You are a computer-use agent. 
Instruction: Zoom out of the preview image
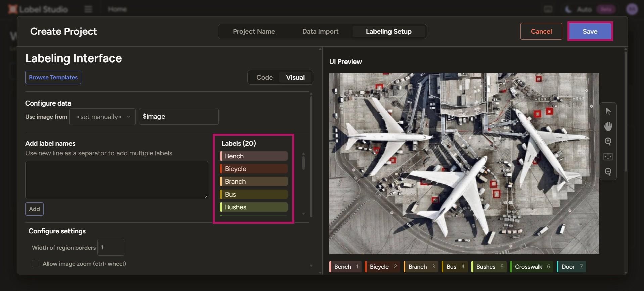[608, 172]
